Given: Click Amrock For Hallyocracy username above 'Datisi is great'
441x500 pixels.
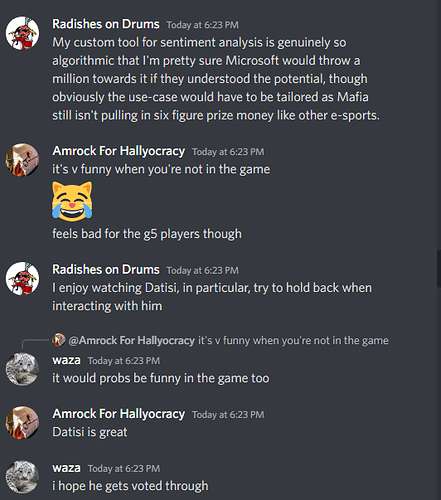Looking at the screenshot, I should click(x=119, y=414).
